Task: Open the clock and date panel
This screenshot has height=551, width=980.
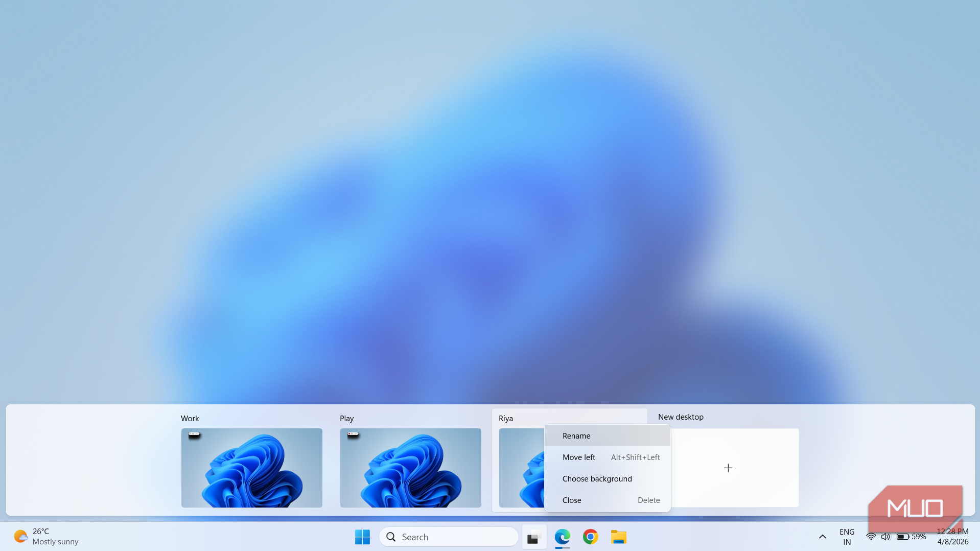Action: pos(952,537)
